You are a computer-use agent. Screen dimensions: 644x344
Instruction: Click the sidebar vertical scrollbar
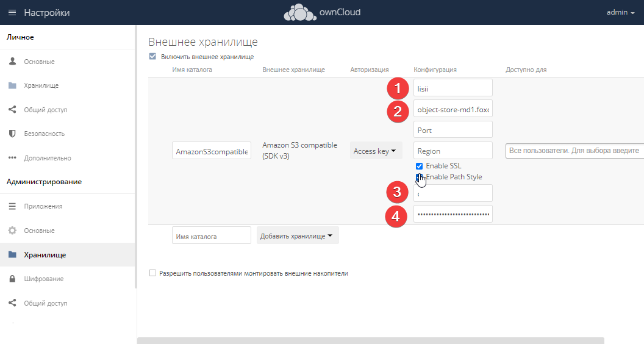(x=136, y=156)
